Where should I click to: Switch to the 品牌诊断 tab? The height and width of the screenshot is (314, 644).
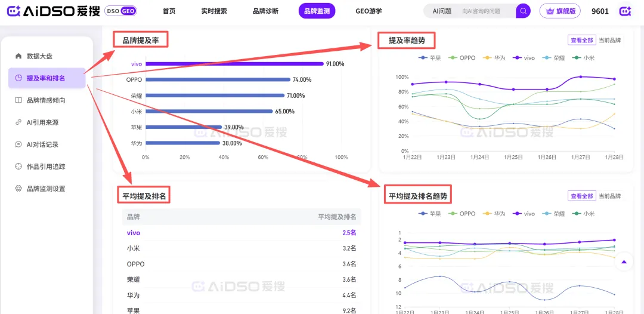point(265,11)
